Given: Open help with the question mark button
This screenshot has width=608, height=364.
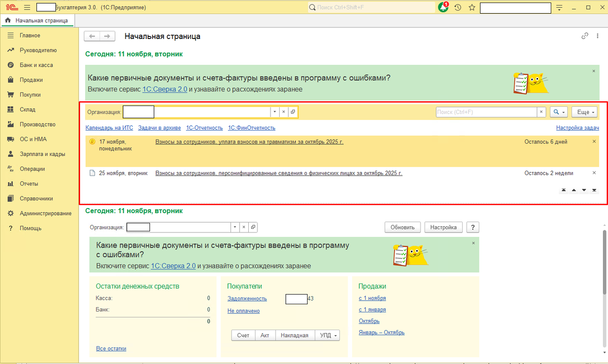Looking at the screenshot, I should tap(473, 227).
